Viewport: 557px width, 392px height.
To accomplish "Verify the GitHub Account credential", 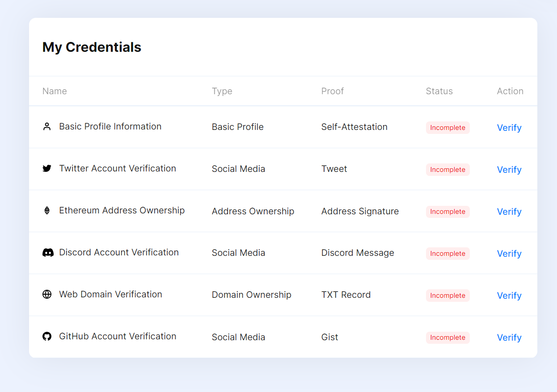I will tap(509, 338).
